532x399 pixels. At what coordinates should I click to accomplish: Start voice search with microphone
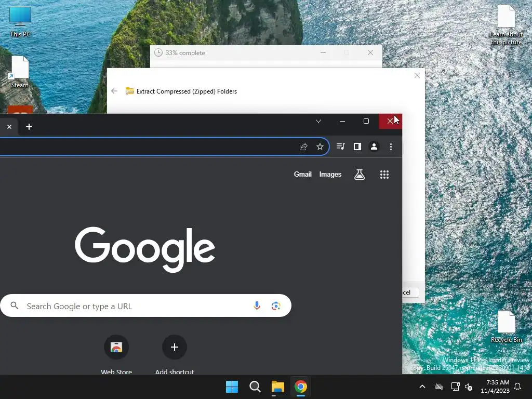tap(257, 305)
